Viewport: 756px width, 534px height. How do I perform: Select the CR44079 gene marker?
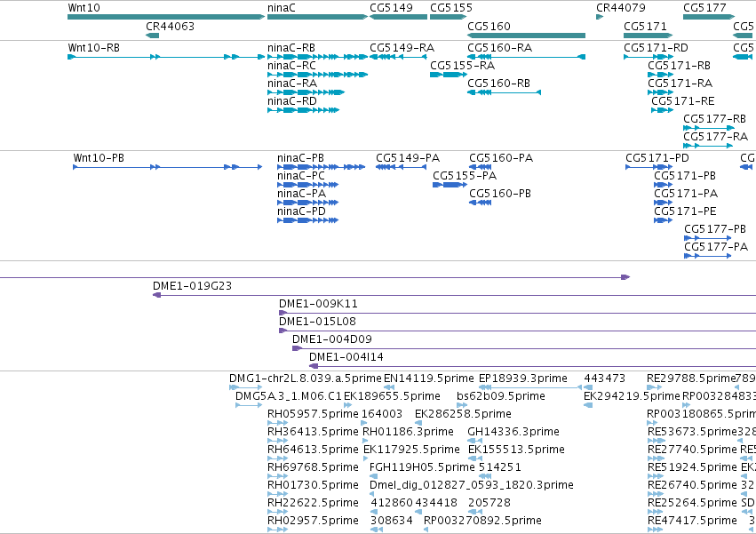tap(600, 17)
